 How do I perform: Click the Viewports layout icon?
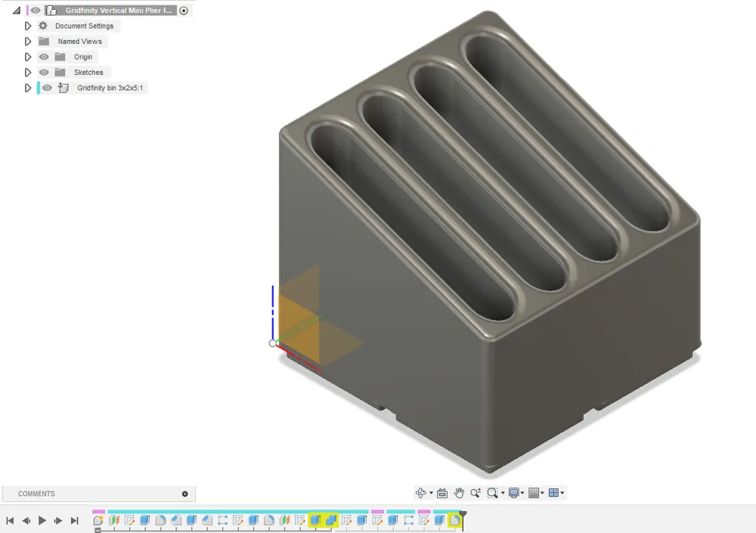click(x=554, y=492)
